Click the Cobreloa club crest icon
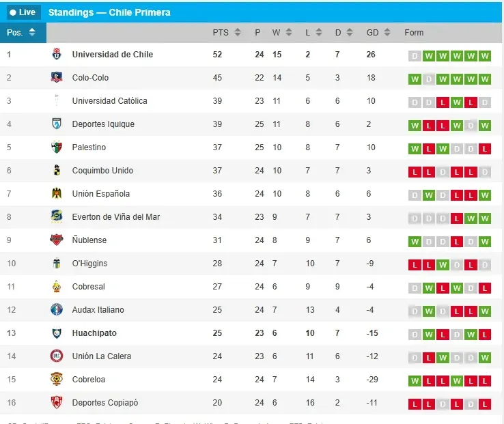The width and height of the screenshot is (504, 424). 57,380
